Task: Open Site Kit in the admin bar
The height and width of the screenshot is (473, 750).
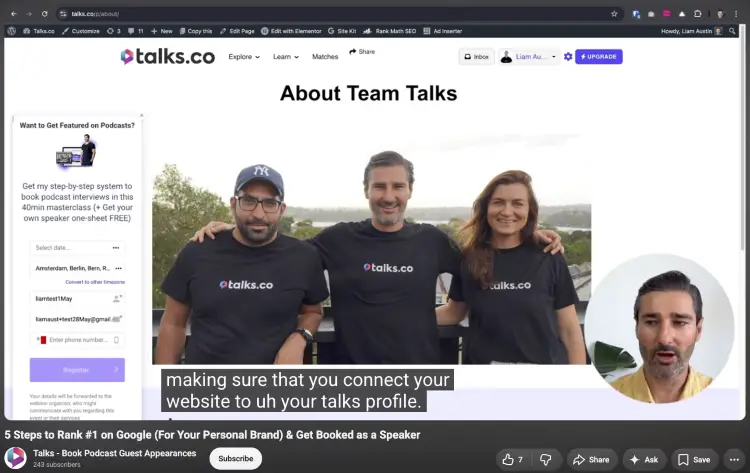Action: click(342, 31)
